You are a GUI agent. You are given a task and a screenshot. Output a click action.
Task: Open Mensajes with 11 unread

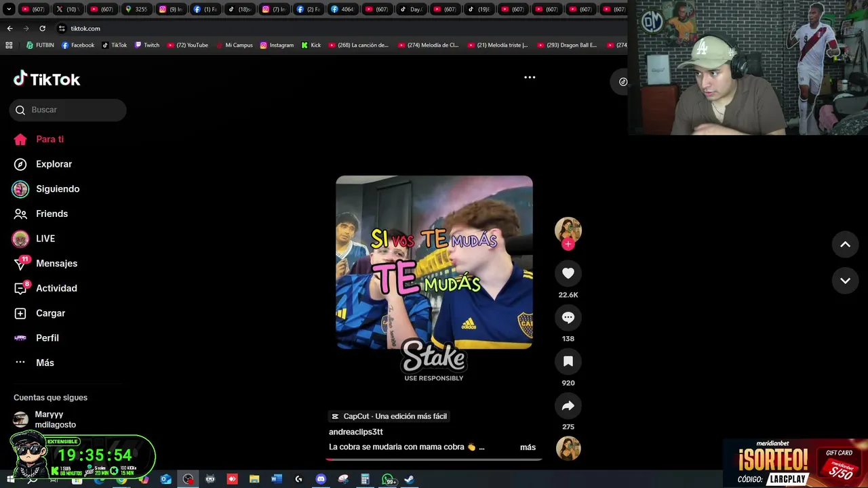[x=46, y=263]
